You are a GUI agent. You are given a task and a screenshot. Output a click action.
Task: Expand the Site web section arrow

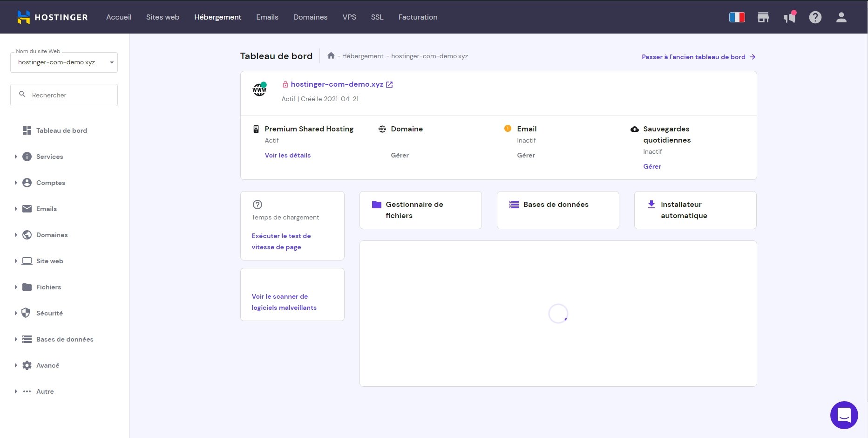point(16,261)
